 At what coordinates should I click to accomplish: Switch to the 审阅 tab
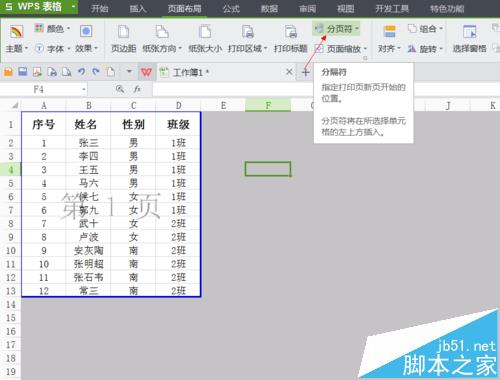[x=307, y=8]
